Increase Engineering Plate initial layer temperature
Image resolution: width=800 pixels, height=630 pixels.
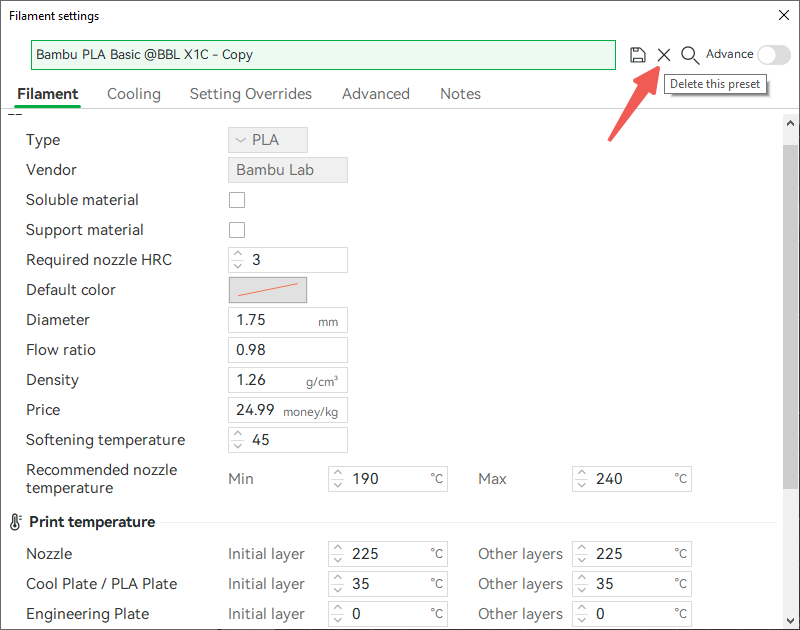[x=338, y=608]
